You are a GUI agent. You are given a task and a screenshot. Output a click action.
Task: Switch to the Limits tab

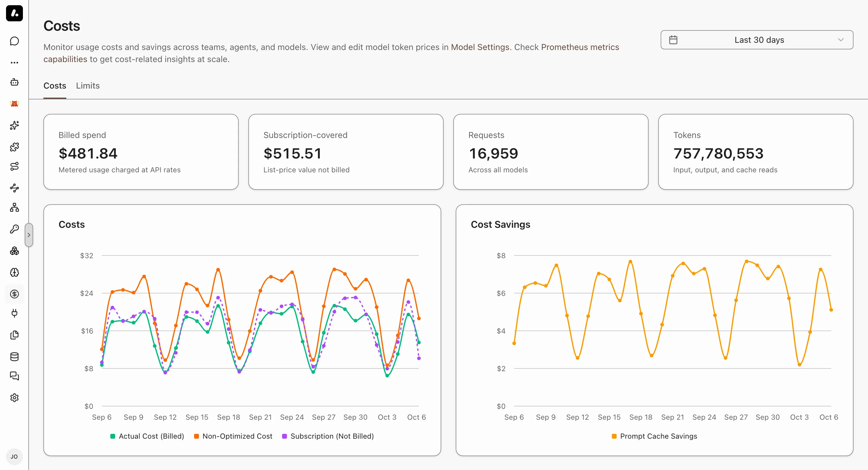(x=88, y=86)
